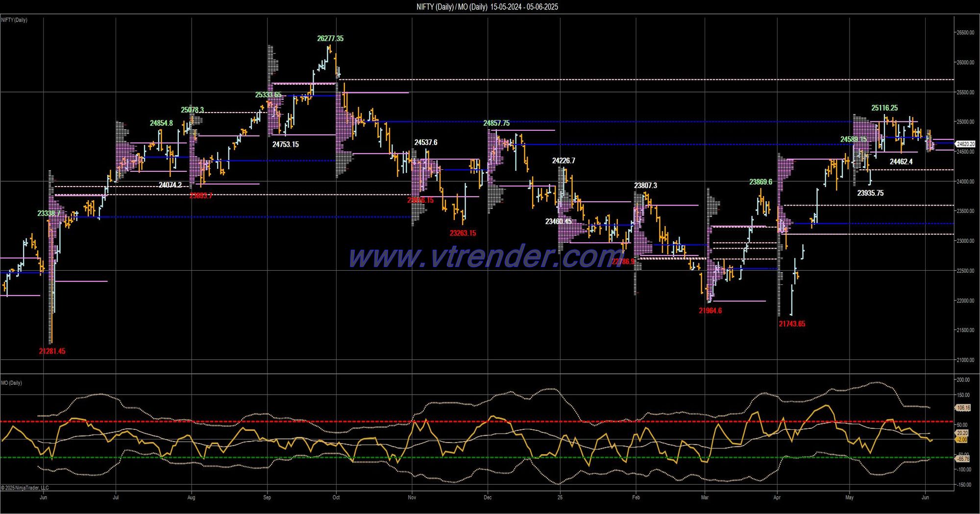Click the 23935.75 price label
The height and width of the screenshot is (514, 980).
click(870, 193)
